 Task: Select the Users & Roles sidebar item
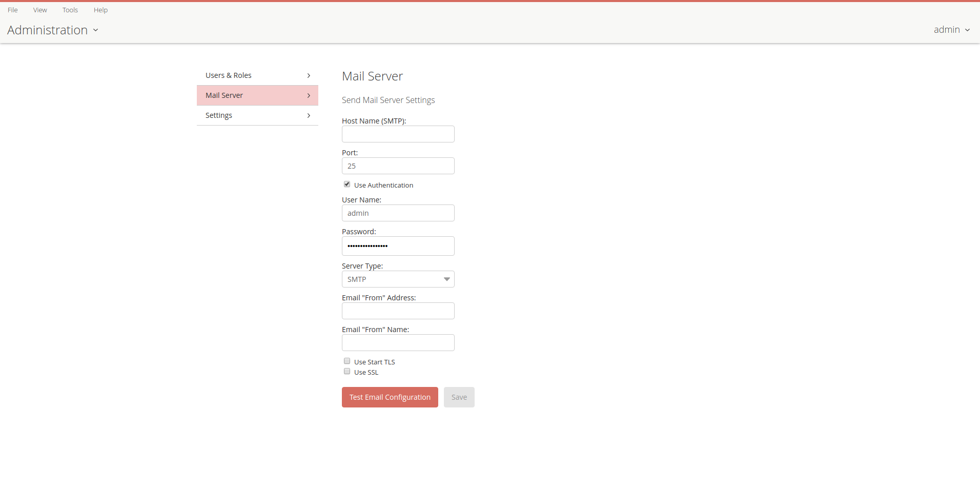pyautogui.click(x=229, y=75)
